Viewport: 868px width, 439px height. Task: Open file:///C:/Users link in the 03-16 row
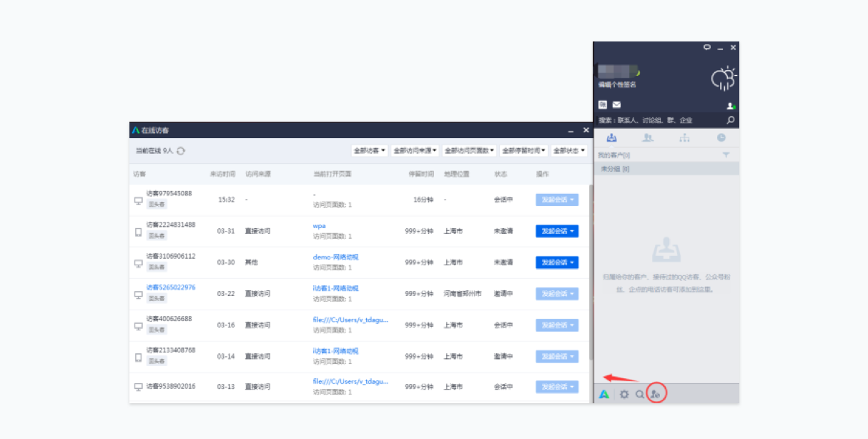tap(351, 320)
